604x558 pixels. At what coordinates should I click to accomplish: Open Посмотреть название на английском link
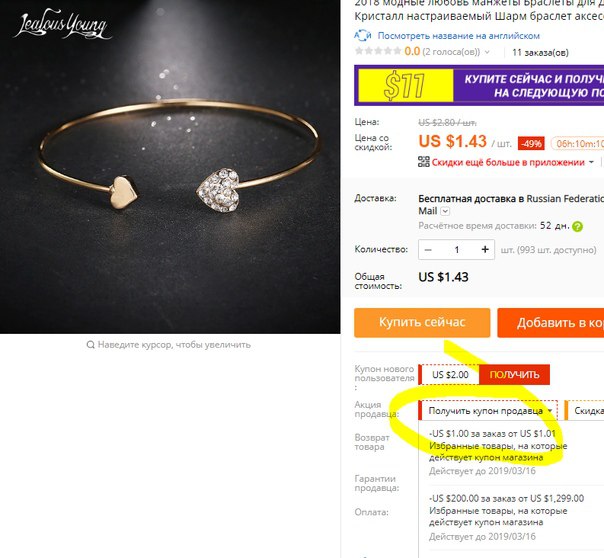458,36
